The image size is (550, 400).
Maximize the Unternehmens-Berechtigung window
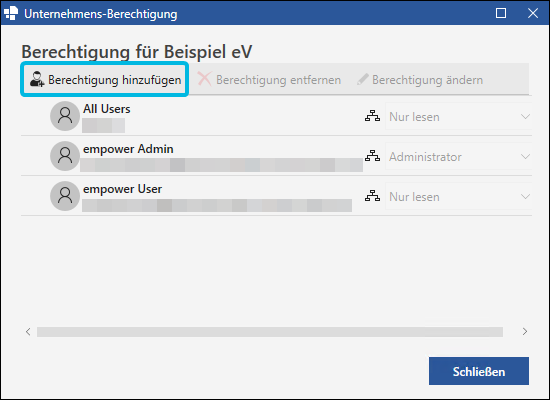[x=501, y=13]
